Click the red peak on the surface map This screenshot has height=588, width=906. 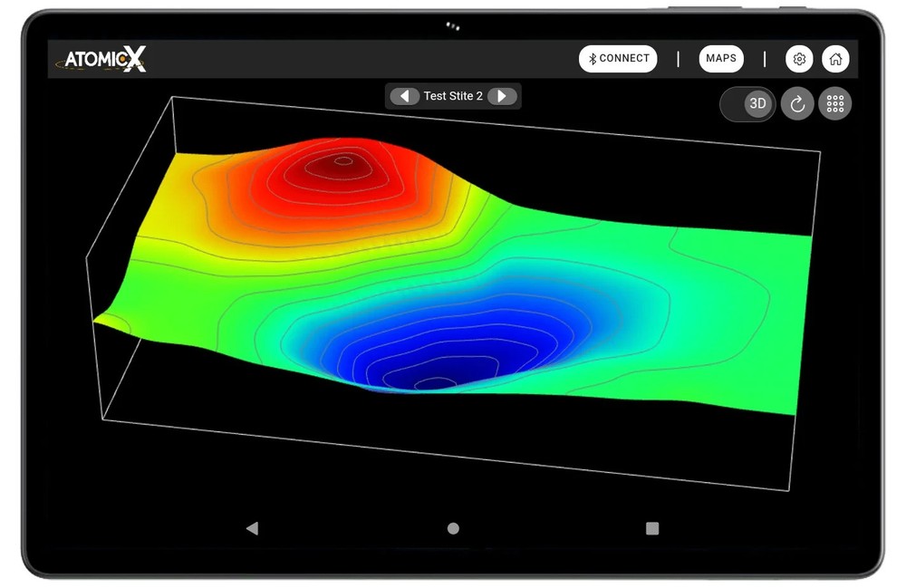click(342, 163)
